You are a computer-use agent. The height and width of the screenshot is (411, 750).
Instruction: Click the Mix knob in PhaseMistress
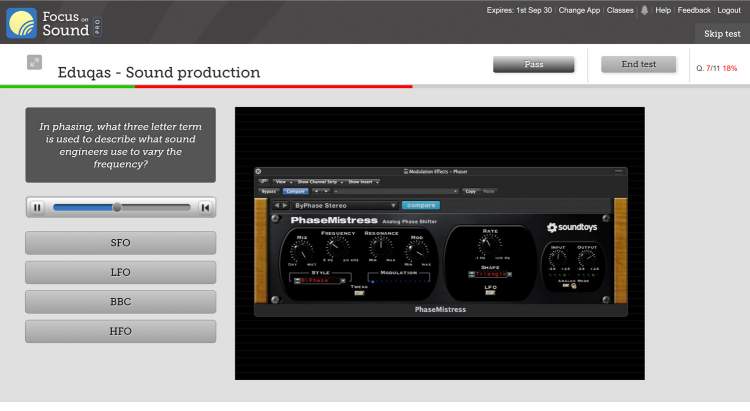point(302,251)
